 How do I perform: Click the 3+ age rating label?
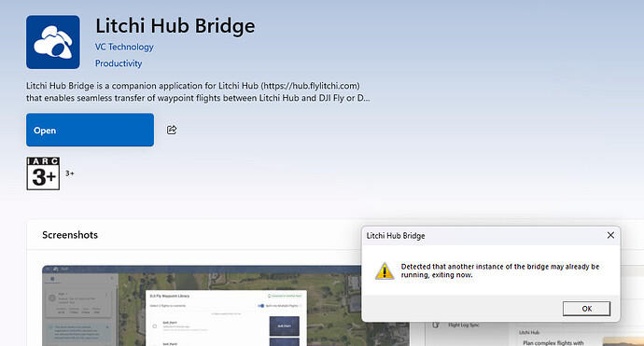(x=70, y=173)
